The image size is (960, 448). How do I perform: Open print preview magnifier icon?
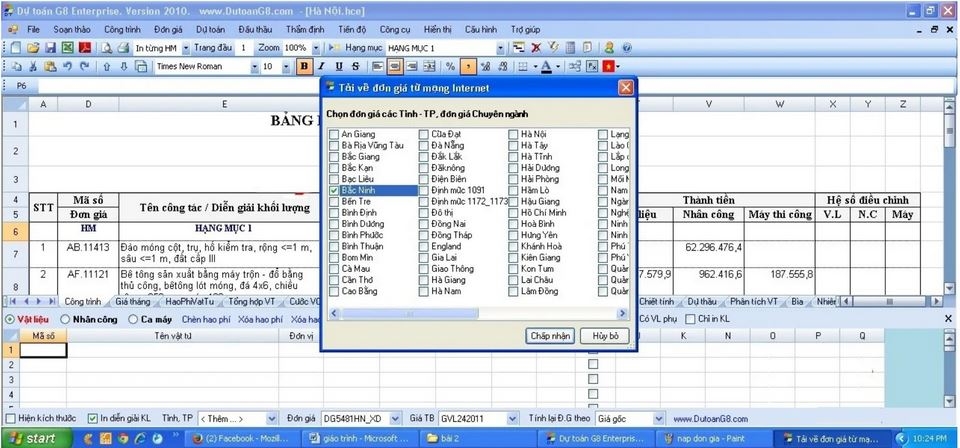pos(107,48)
